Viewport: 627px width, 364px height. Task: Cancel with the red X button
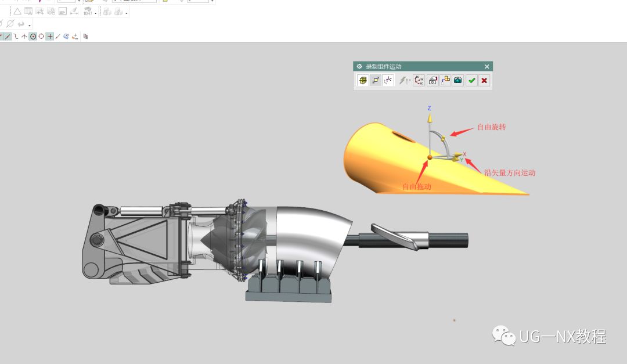coord(484,80)
